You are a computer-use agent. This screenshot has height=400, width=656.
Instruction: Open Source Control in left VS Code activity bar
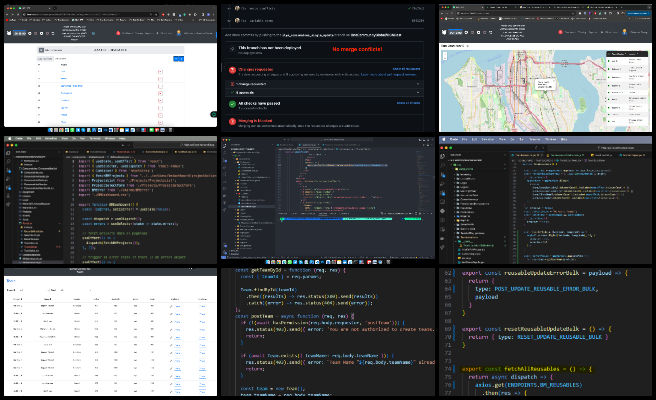8,171
